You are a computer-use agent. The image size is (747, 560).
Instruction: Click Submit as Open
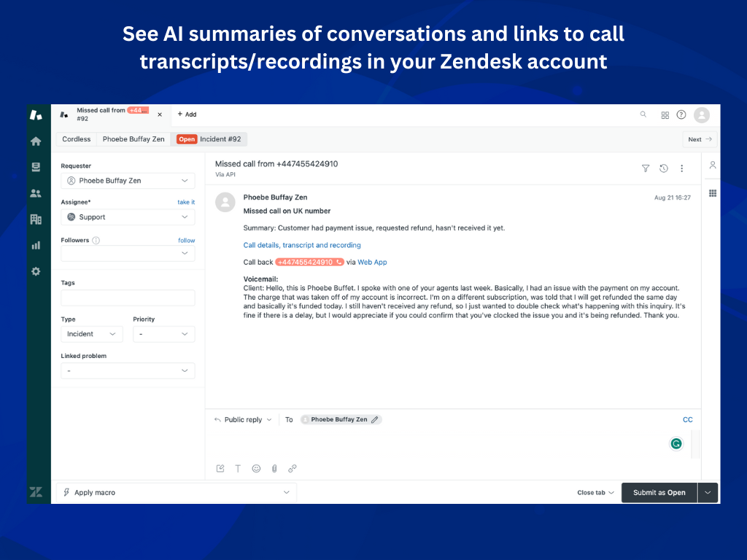click(659, 492)
